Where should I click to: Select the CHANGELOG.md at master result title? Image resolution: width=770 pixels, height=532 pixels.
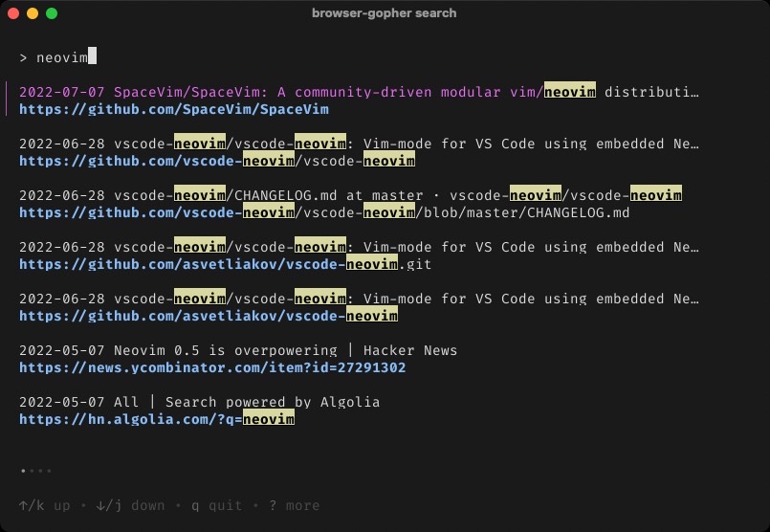pos(351,195)
